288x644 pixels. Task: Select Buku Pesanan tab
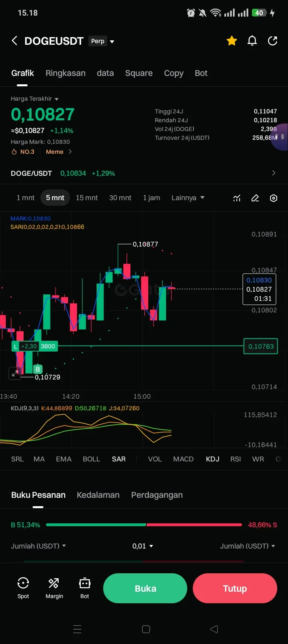coord(38,495)
